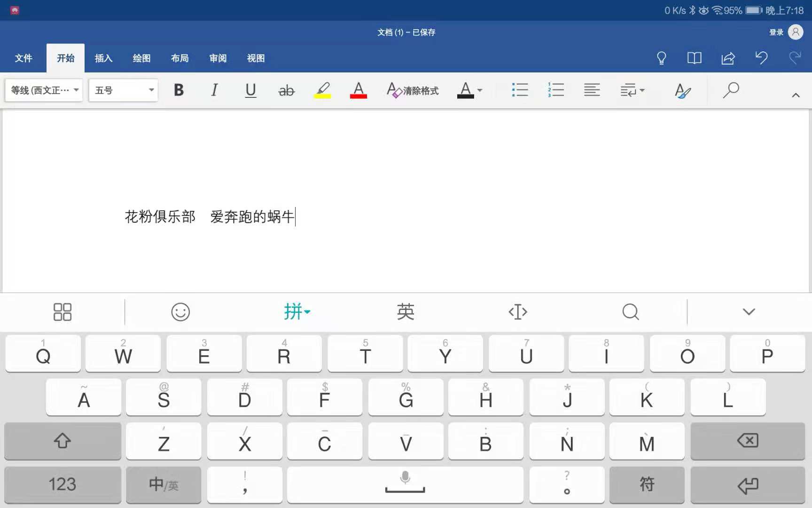Undo the last action

click(761, 58)
